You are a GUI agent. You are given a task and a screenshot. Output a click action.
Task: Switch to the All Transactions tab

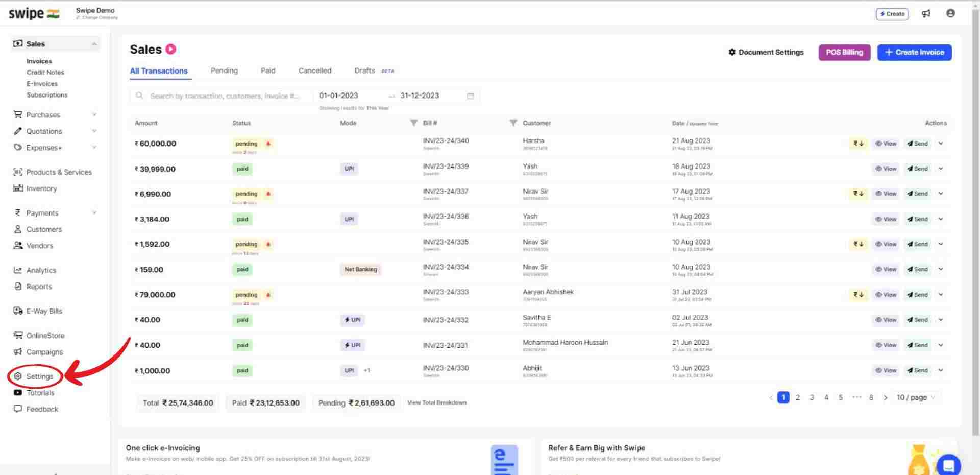[159, 71]
